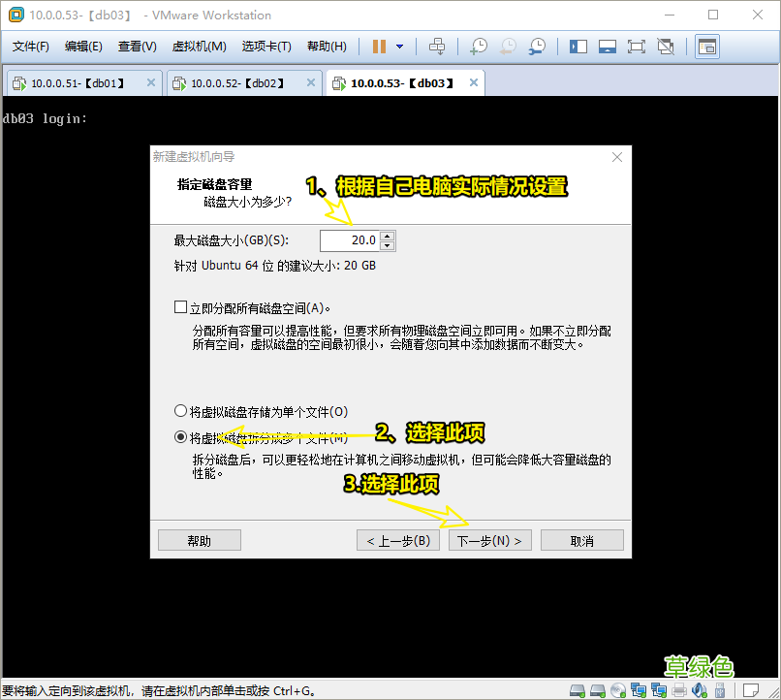The image size is (781, 700).
Task: Click the maximum disk size field showing 20.0
Action: click(350, 240)
